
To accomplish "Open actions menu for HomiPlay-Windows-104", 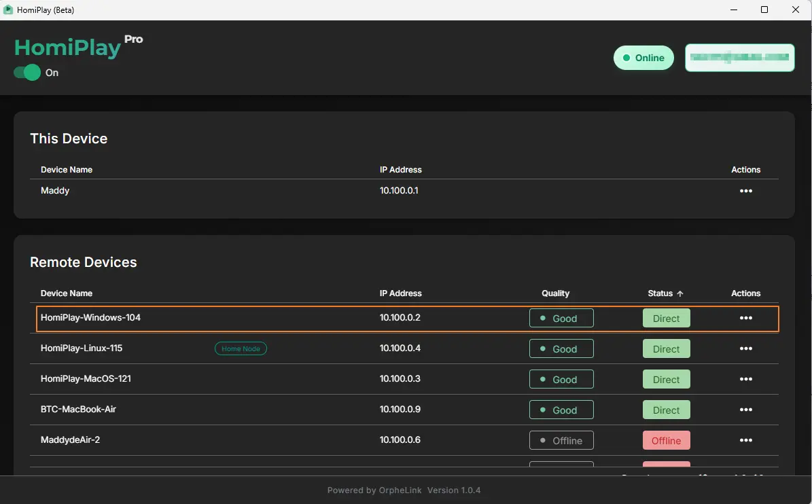I will 745,318.
